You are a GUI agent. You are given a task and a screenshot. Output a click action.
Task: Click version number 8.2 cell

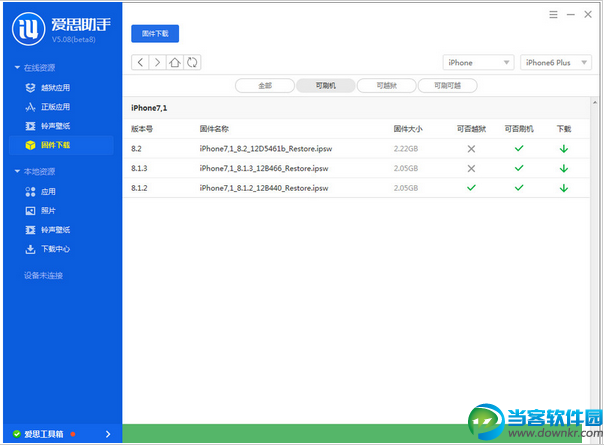pyautogui.click(x=136, y=149)
